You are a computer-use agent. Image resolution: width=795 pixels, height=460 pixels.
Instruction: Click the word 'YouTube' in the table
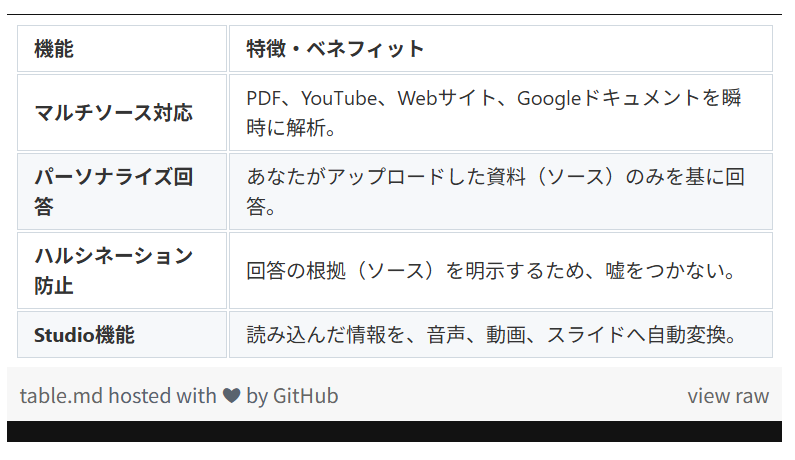pyautogui.click(x=339, y=98)
